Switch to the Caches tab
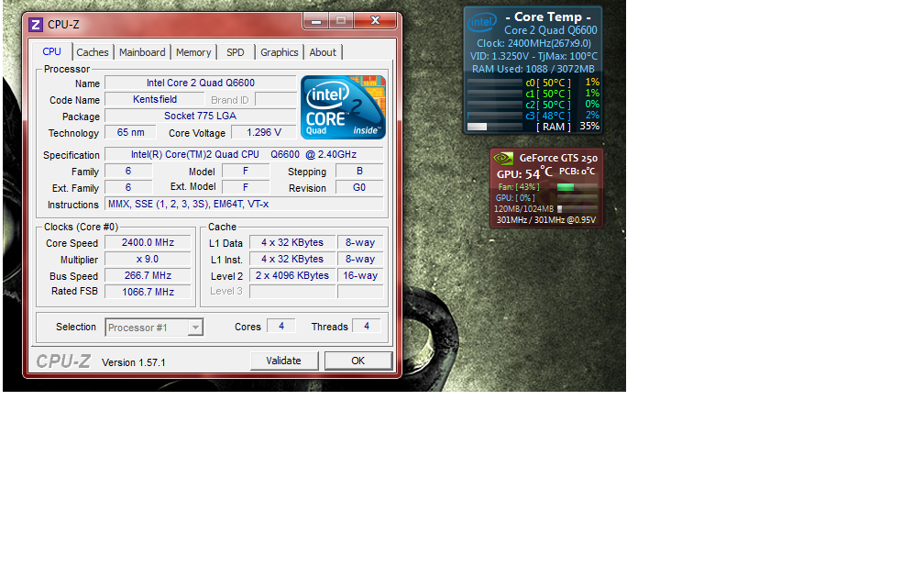Viewport: 924px width, 578px height. pos(93,52)
